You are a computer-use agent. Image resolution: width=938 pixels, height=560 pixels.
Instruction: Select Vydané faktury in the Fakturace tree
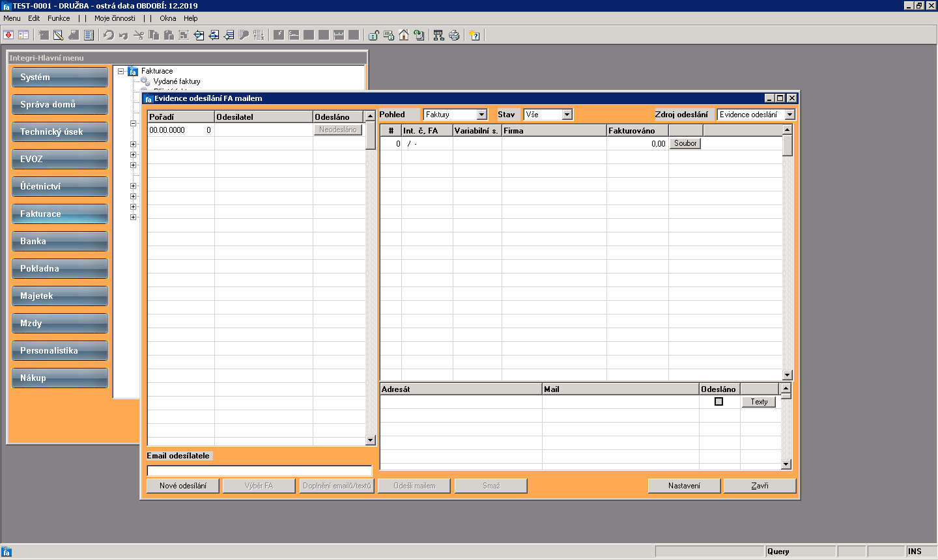pyautogui.click(x=177, y=81)
